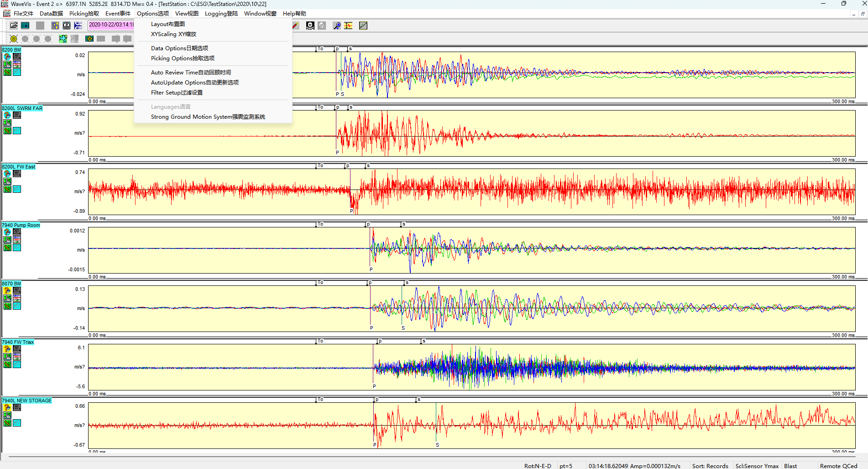Click the yellow crossed-circle icon in second toolbar
Viewport: 868px width, 469px height.
(14, 39)
